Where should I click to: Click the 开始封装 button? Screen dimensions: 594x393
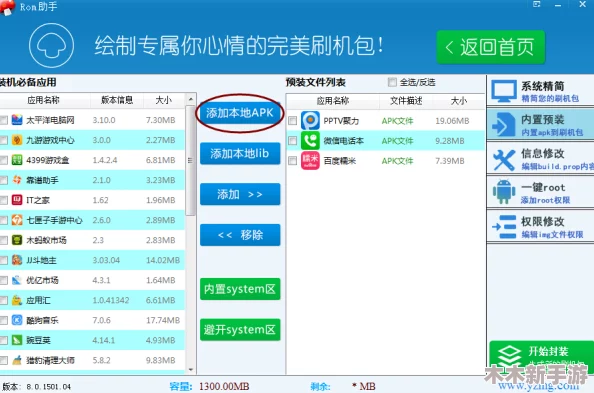pyautogui.click(x=542, y=356)
